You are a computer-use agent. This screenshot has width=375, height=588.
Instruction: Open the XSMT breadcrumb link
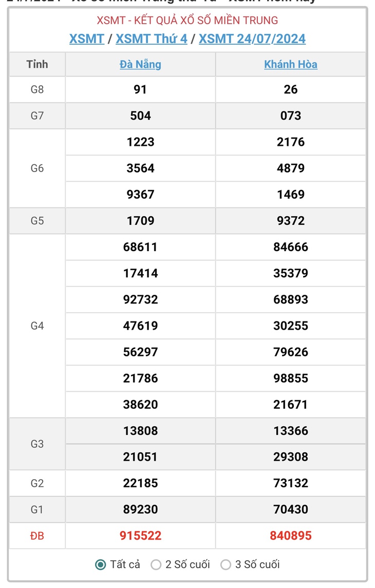[87, 39]
